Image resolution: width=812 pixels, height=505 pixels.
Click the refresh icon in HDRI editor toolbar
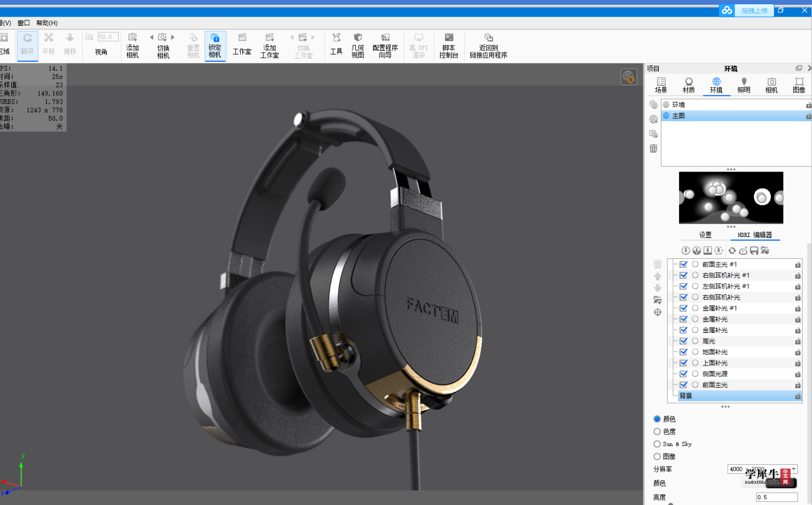732,250
